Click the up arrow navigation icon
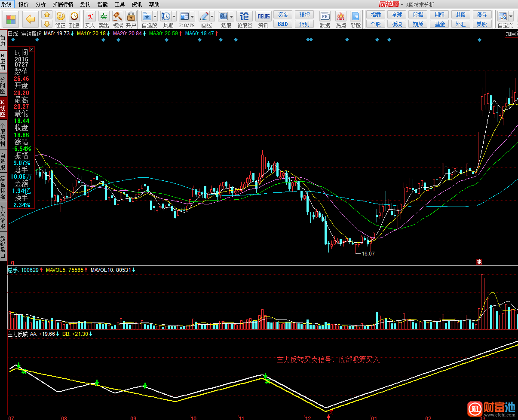 click(47, 15)
